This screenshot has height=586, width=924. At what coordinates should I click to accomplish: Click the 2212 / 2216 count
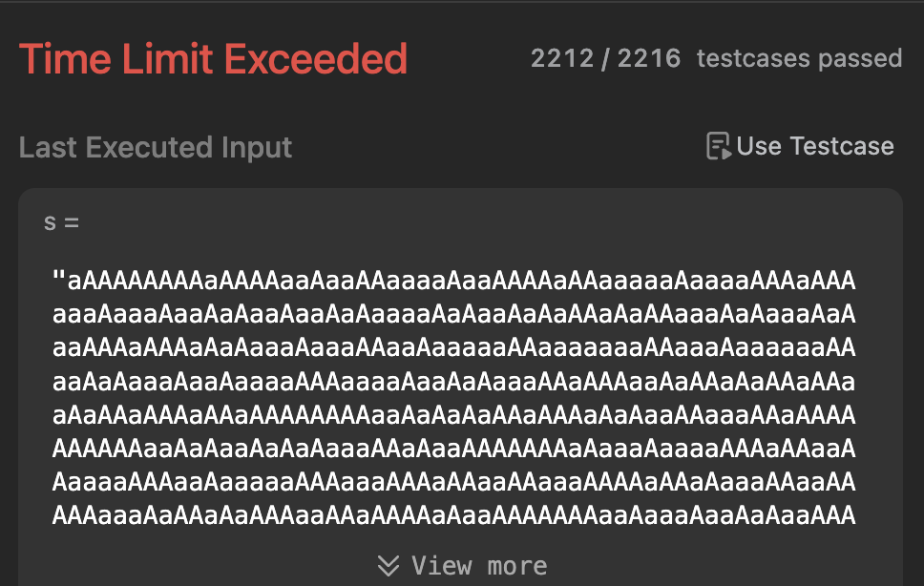click(x=606, y=58)
